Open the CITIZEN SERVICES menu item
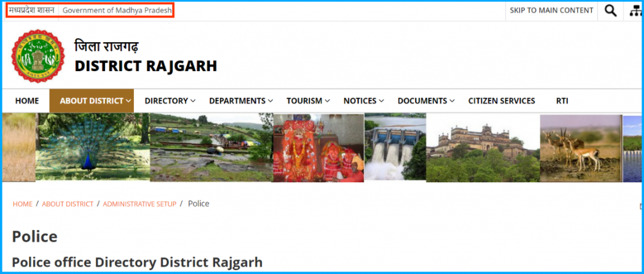 [x=501, y=101]
